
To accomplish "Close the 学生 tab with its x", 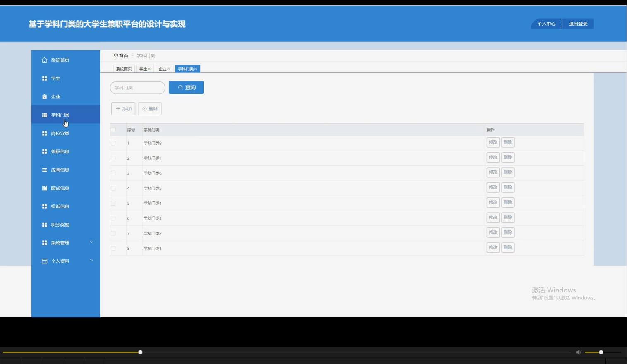I will tap(149, 69).
